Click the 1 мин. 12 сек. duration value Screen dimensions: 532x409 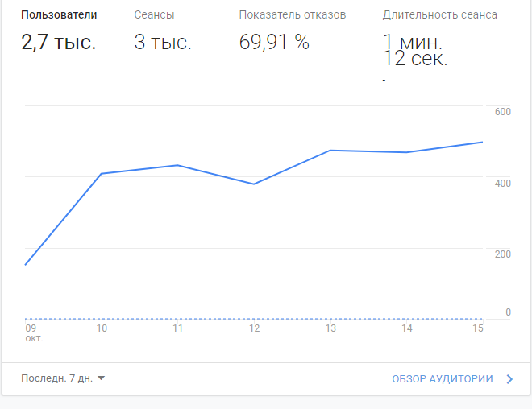[415, 50]
